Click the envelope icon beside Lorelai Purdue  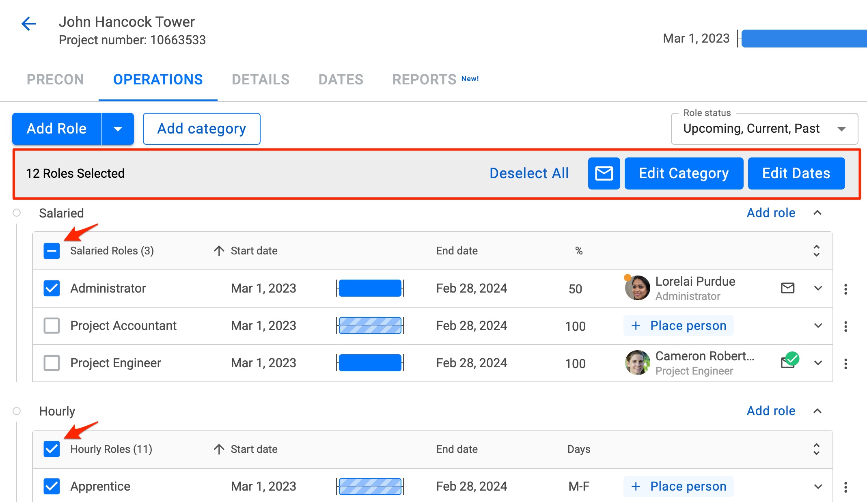tap(787, 288)
